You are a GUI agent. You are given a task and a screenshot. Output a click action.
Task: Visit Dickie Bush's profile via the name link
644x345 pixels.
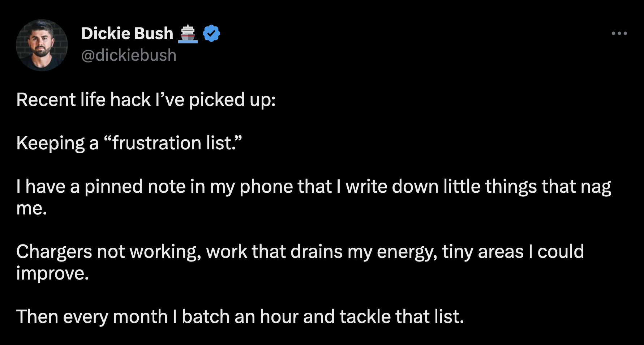point(126,33)
